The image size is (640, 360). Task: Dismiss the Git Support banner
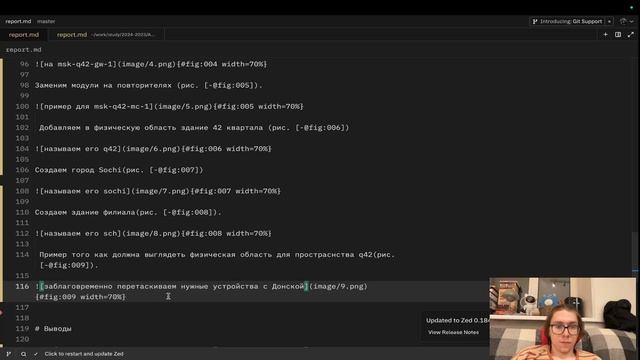point(609,21)
